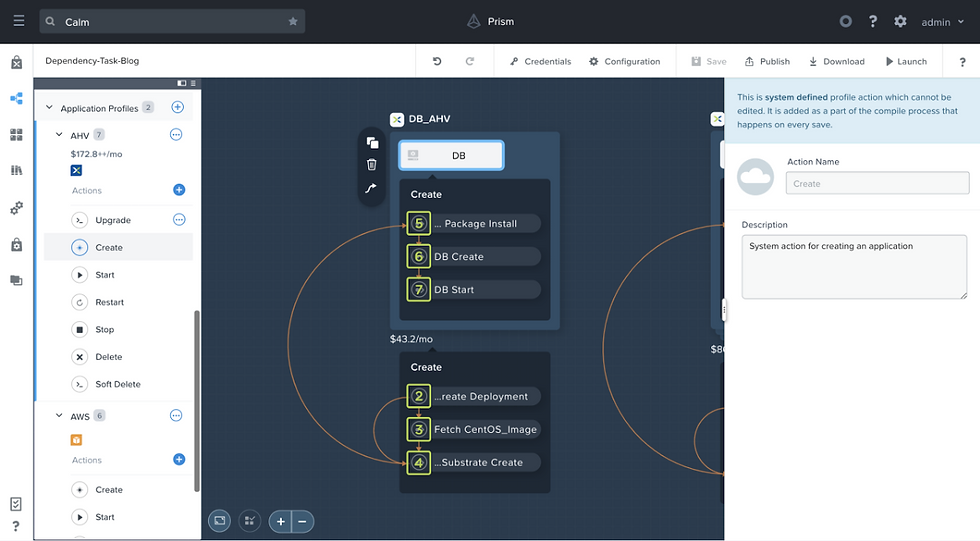Click the left panel scrollbar
Screen dimensions: 980x541
[198, 401]
